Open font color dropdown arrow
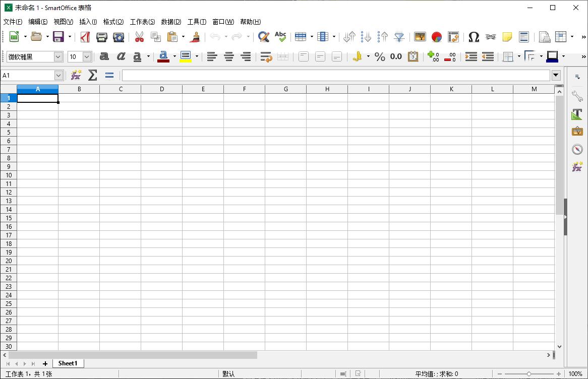The width and height of the screenshot is (588, 379). (x=174, y=56)
